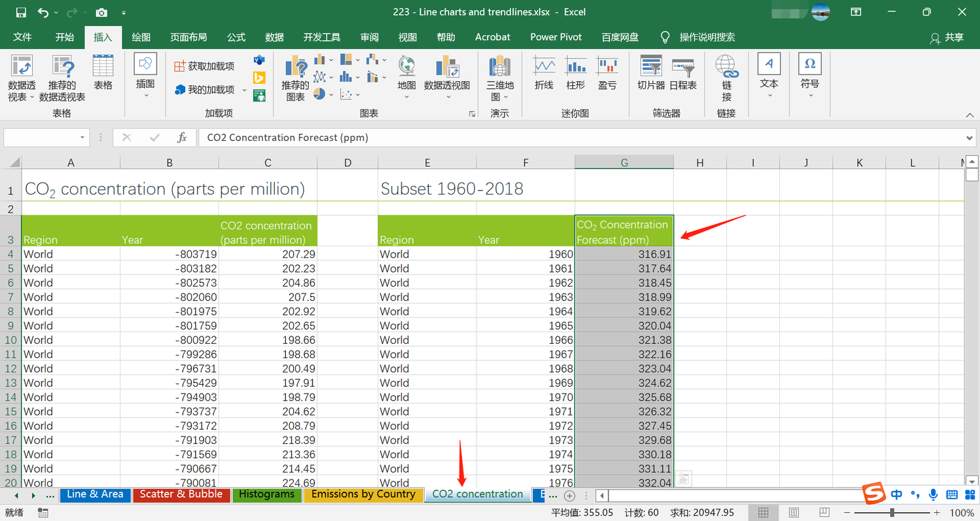Insert a Slicer from the filters group
The height and width of the screenshot is (521, 980).
(651, 73)
